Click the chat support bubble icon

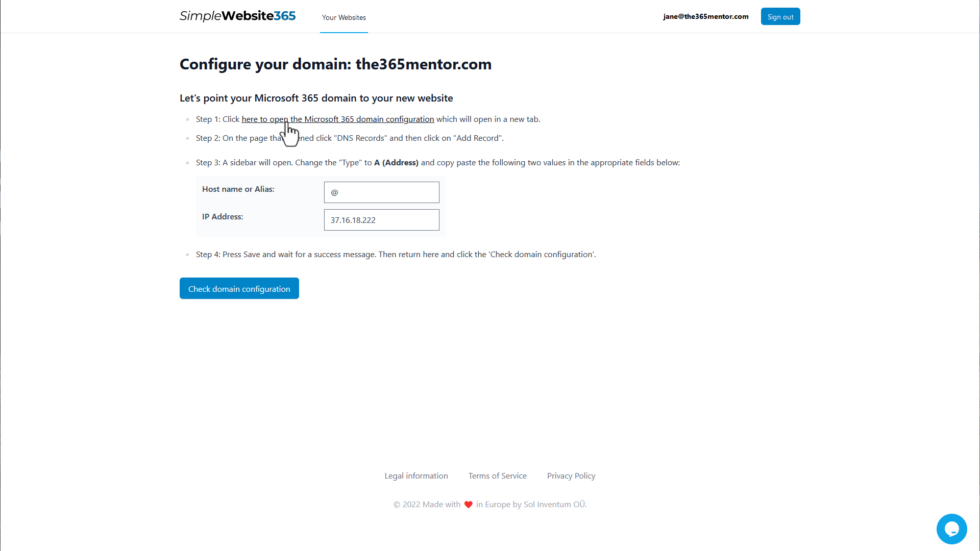pyautogui.click(x=952, y=530)
